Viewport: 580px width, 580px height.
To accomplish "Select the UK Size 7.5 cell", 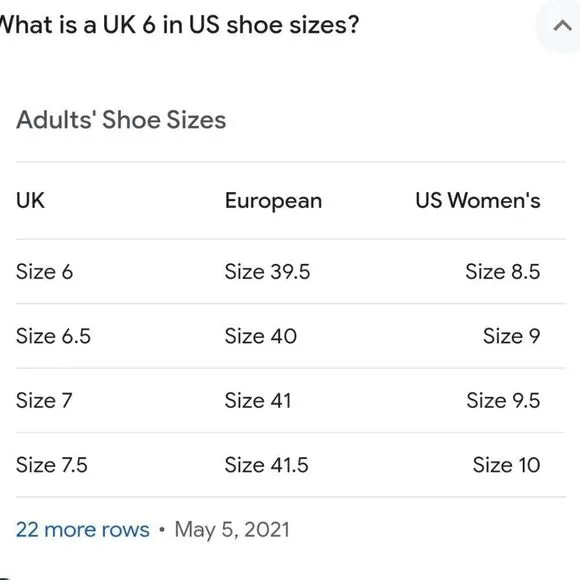I will click(52, 465).
